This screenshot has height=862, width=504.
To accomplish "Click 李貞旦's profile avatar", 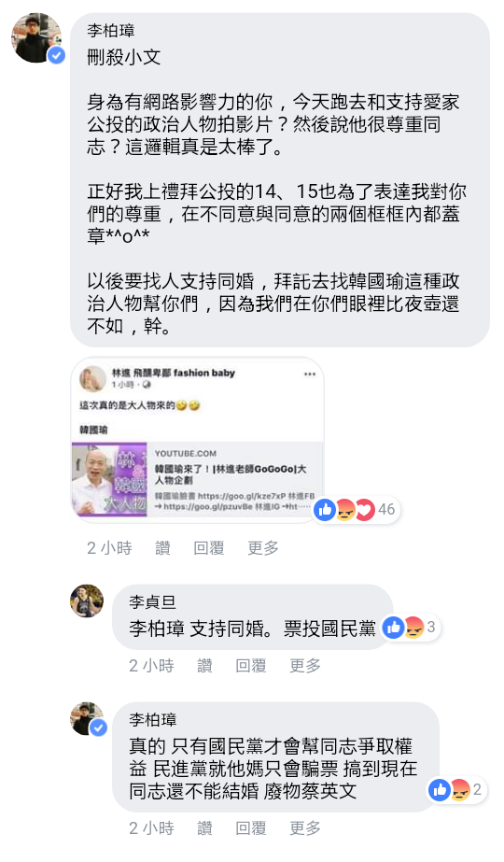I will point(87,601).
